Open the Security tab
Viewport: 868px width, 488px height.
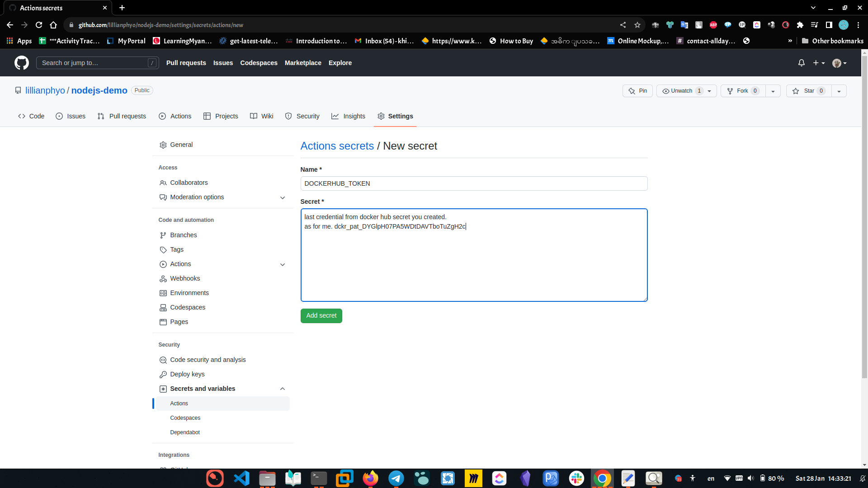coord(302,116)
